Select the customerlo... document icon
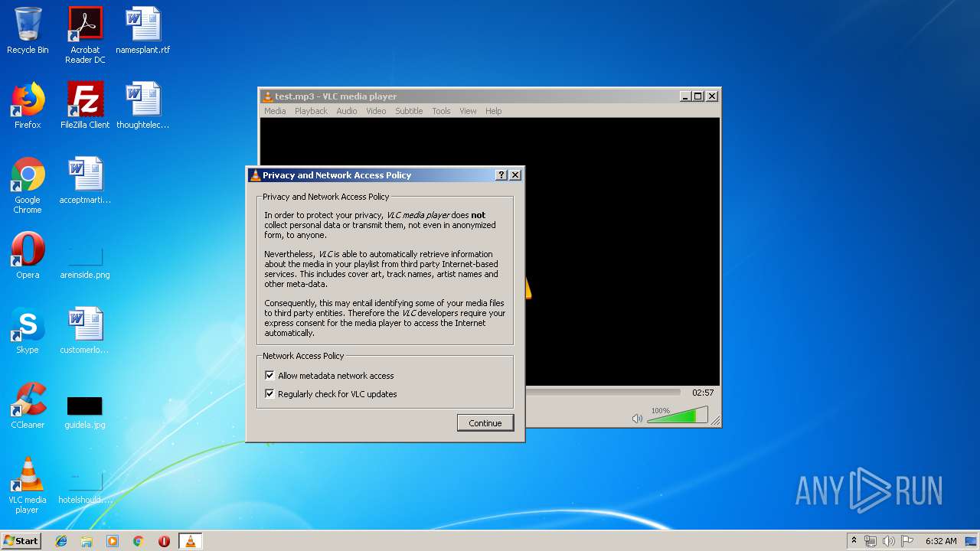The image size is (980, 551). (85, 331)
